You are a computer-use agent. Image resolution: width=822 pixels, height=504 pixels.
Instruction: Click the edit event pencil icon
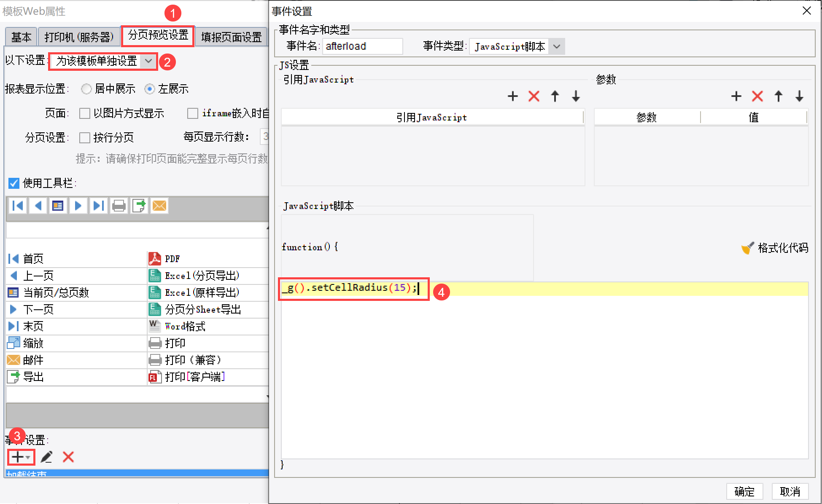pos(46,457)
